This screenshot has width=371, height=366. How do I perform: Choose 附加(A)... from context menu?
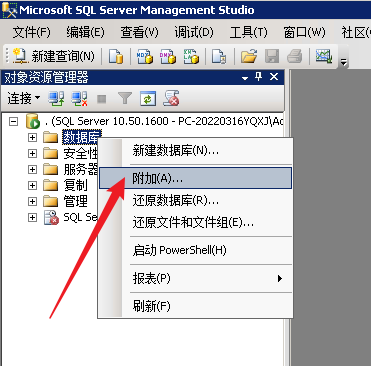point(195,178)
